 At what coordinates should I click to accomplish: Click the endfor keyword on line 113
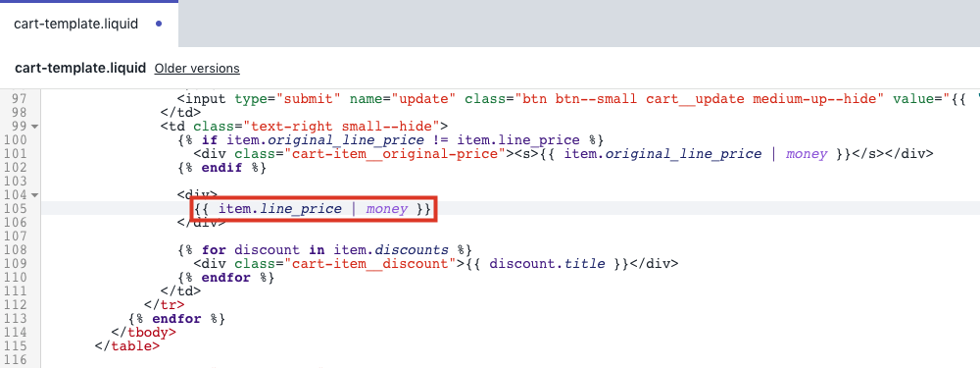176,319
